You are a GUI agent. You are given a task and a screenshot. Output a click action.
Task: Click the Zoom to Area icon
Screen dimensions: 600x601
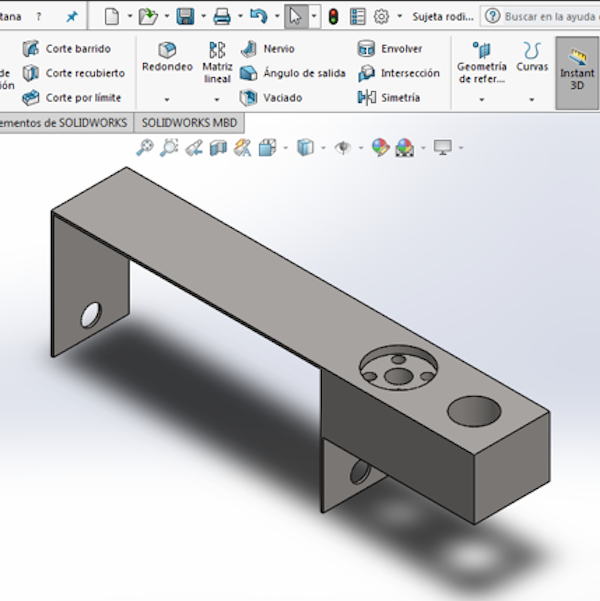pos(169,148)
